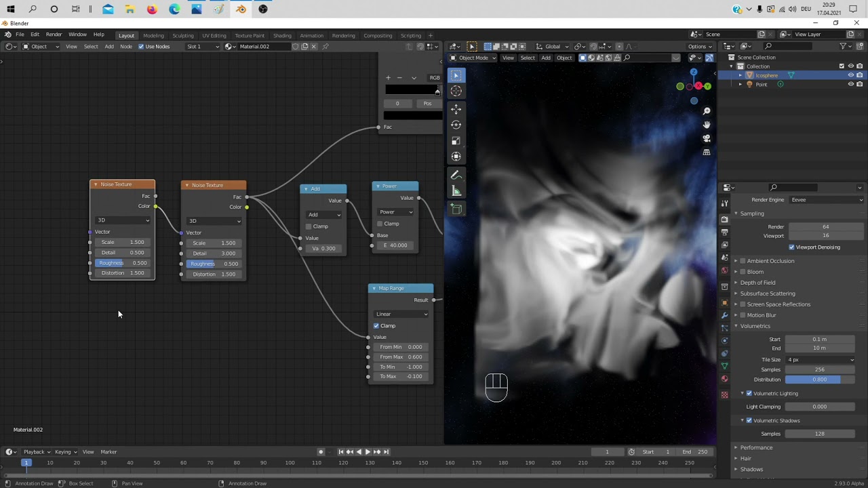Viewport: 868px width, 488px height.
Task: Switch to the Shading workspace tab
Action: 282,35
